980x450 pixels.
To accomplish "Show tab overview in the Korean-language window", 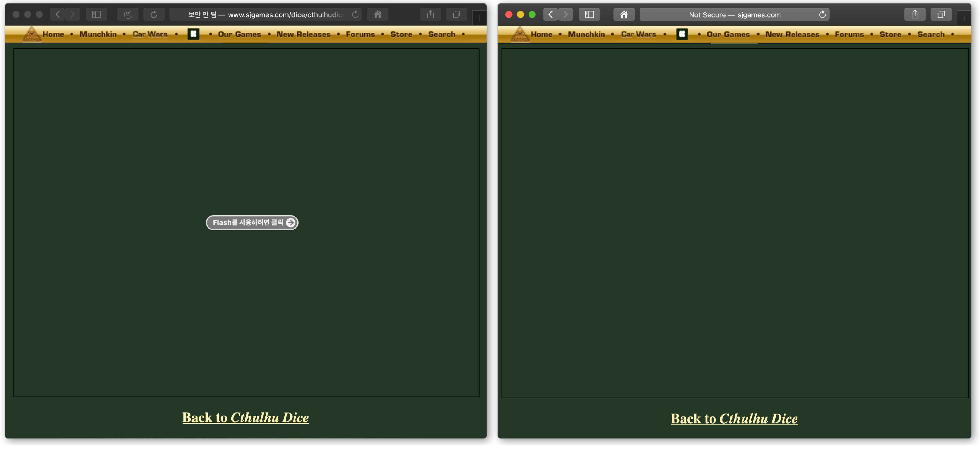I will tap(457, 14).
